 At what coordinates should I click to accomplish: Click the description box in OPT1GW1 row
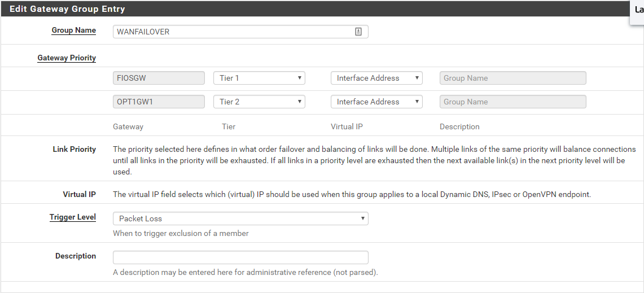512,102
